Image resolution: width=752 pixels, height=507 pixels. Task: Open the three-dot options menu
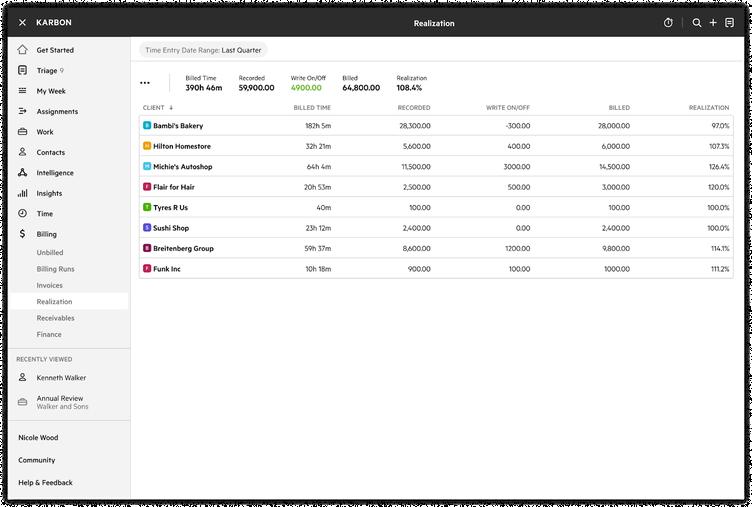click(145, 83)
